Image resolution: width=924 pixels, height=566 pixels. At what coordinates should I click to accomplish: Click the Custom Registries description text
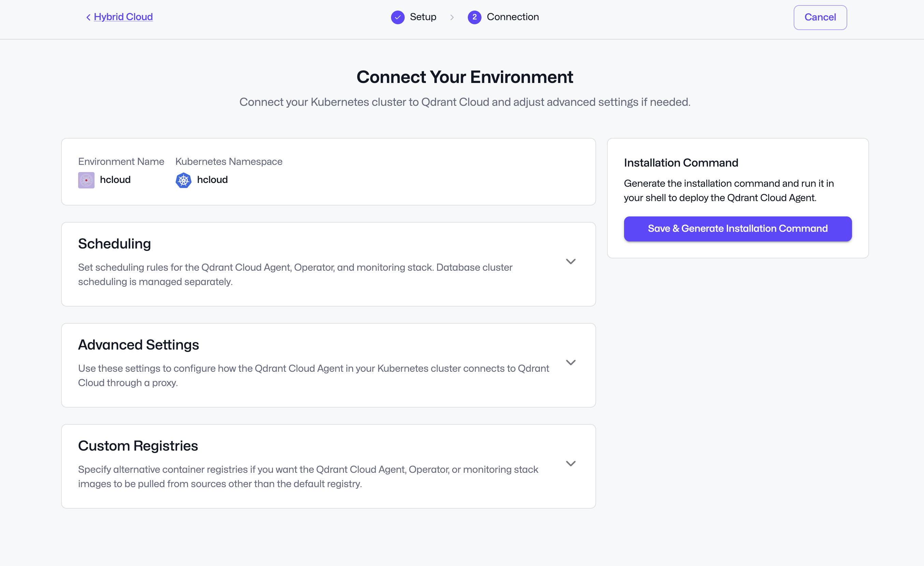pyautogui.click(x=308, y=477)
